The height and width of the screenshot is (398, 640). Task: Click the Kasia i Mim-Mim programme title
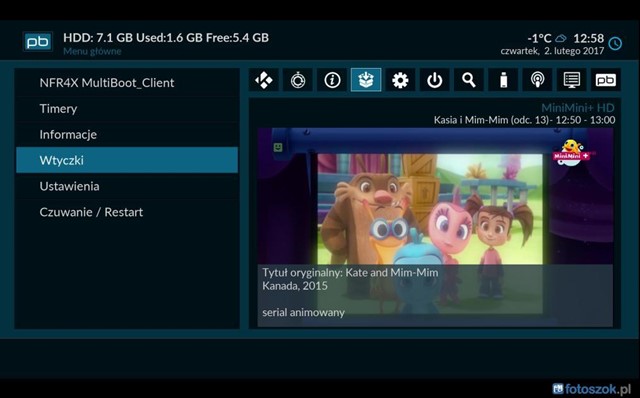coord(491,120)
